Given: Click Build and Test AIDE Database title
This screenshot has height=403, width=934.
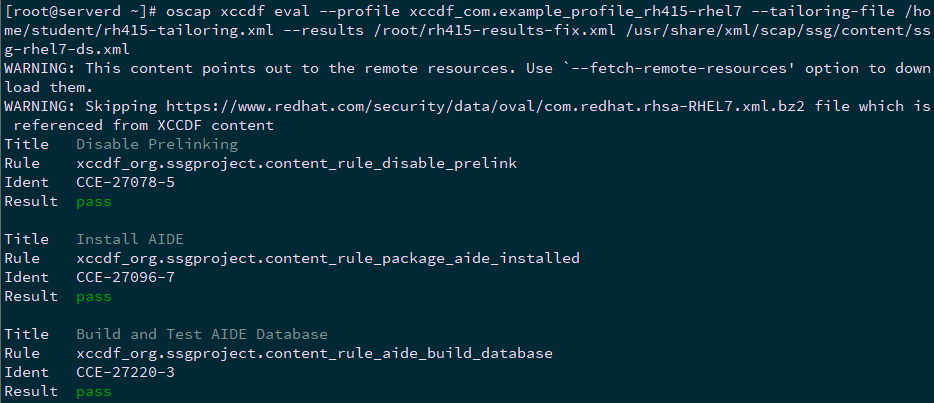Looking at the screenshot, I should tap(201, 334).
